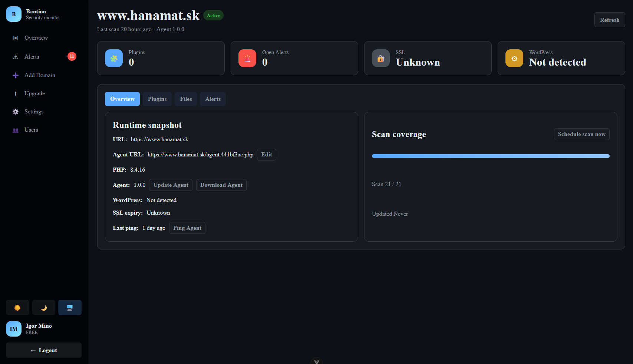
Task: Click the 'Scan 21 / 21' text
Action: click(x=386, y=184)
